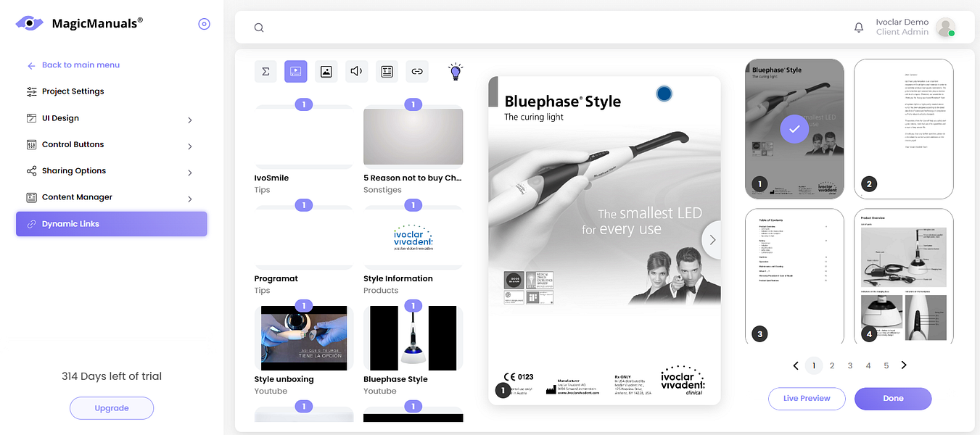Click the Content Manager icon
Viewport: 980px width, 435px height.
click(x=31, y=197)
